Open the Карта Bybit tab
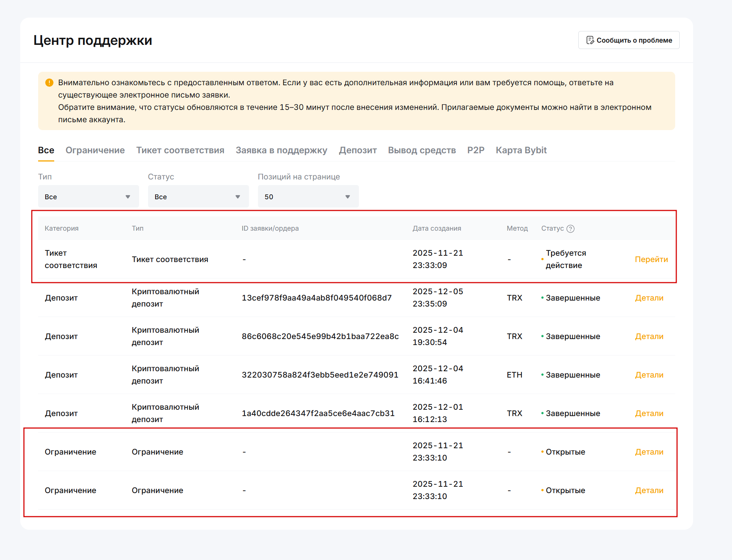The width and height of the screenshot is (732, 560). pos(521,150)
